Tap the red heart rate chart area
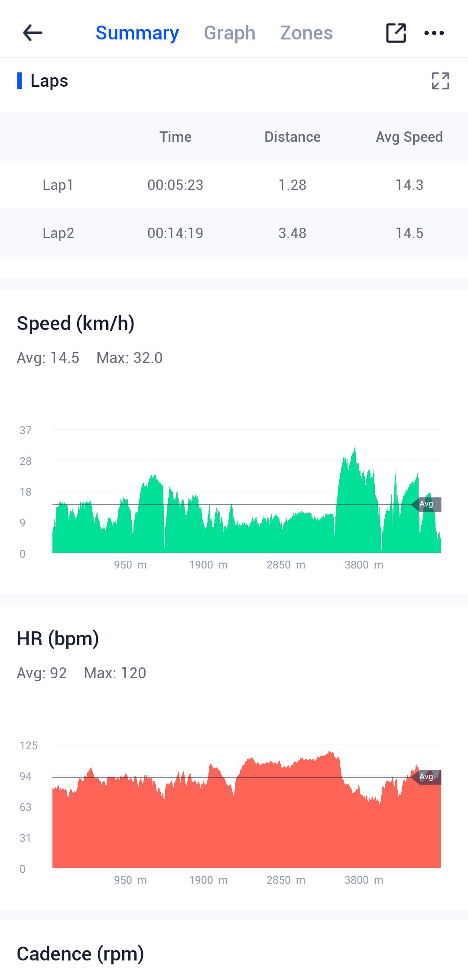Image resolution: width=468 pixels, height=980 pixels. [x=247, y=824]
